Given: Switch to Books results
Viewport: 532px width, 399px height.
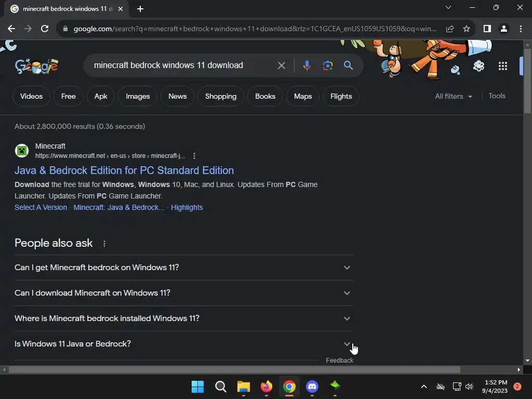Looking at the screenshot, I should [265, 96].
